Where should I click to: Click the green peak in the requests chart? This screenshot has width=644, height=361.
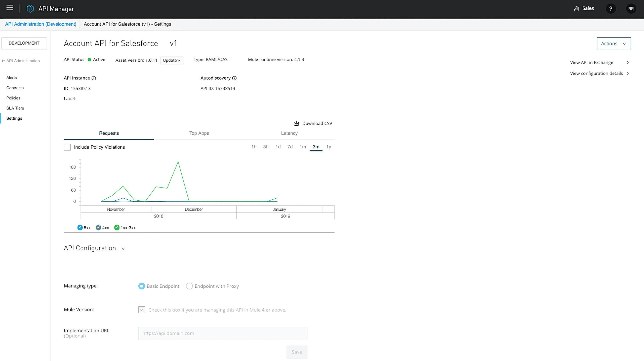(x=178, y=162)
